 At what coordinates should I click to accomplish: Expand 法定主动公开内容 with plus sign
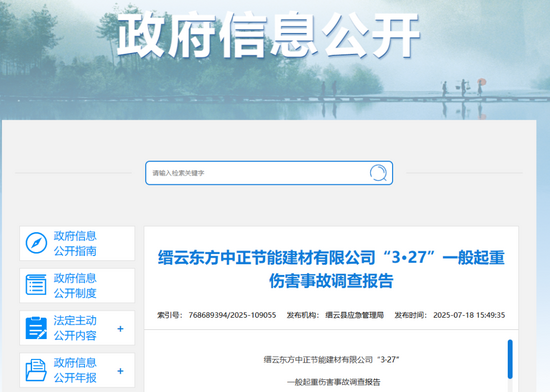pos(120,329)
